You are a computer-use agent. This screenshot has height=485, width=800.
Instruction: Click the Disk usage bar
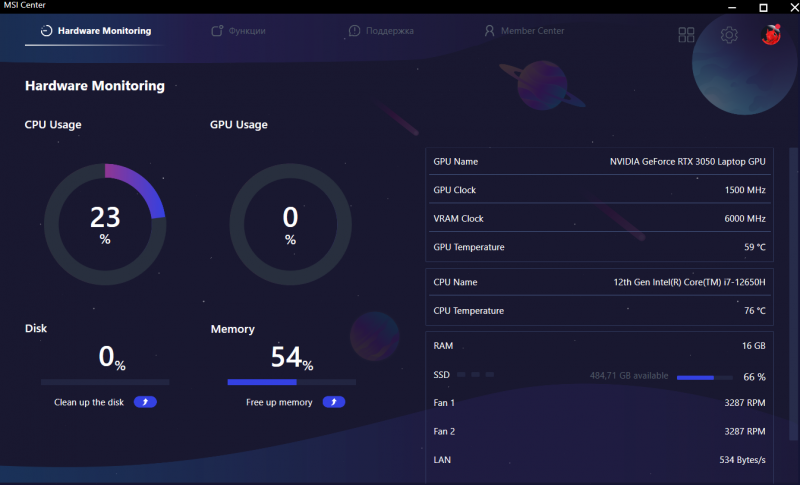pyautogui.click(x=105, y=382)
